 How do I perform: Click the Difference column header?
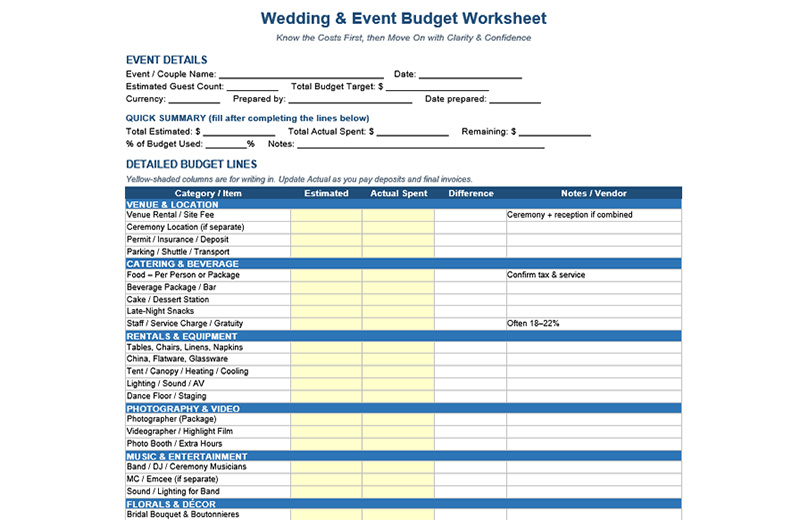[x=470, y=193]
